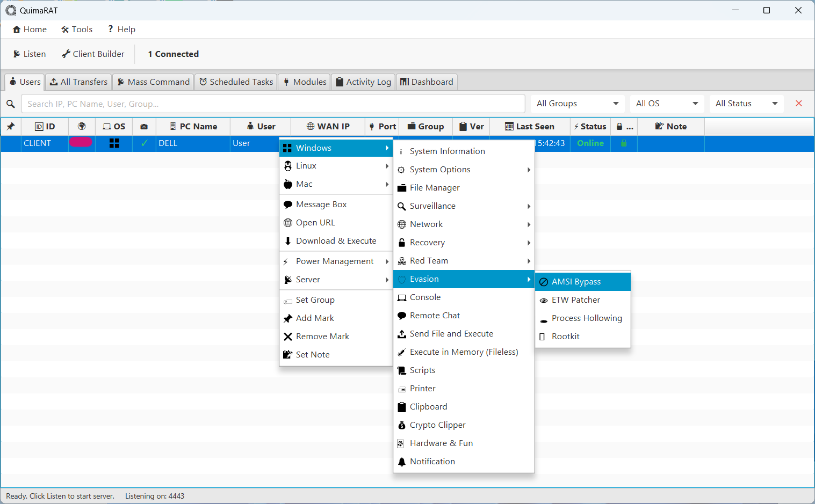Screen dimensions: 815x504
Task: Expand the All Status dropdown
Action: [746, 104]
